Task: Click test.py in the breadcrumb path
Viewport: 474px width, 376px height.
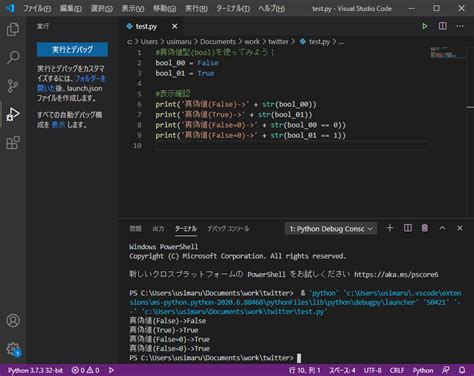Action: coord(315,42)
